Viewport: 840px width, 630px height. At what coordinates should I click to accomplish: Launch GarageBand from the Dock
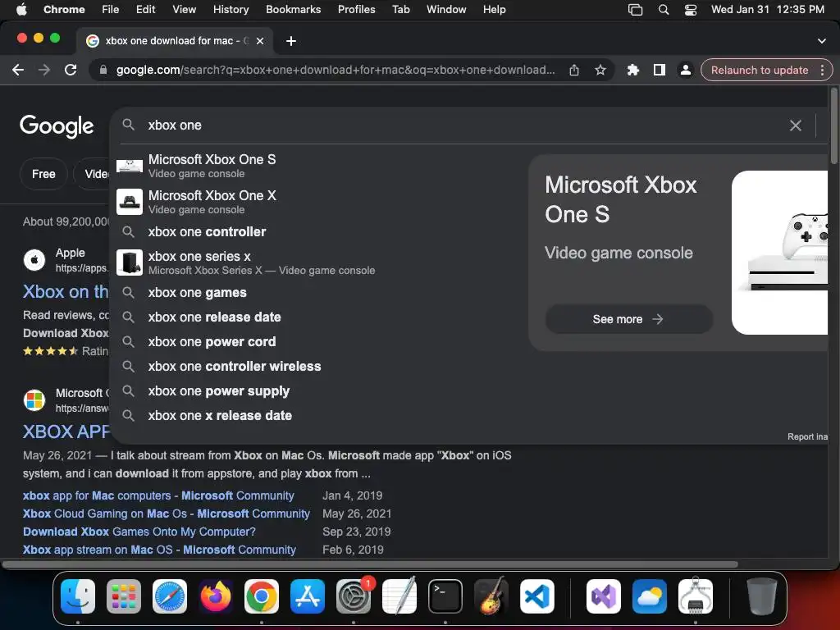coord(491,596)
